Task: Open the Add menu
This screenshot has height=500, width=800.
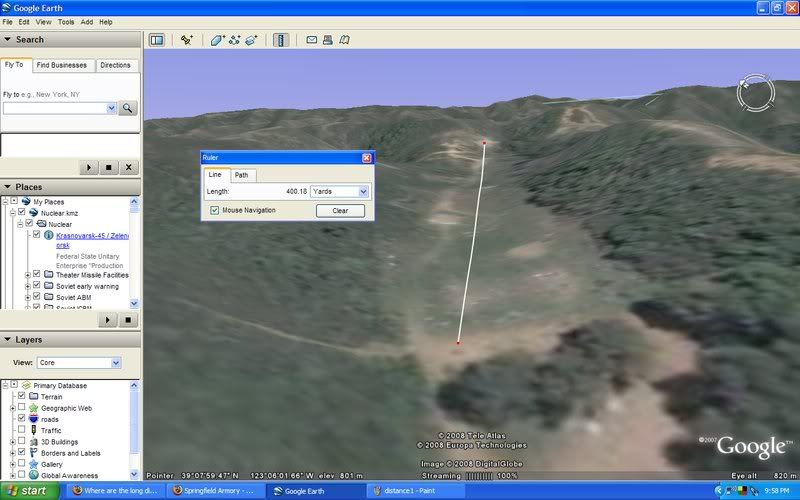Action: [x=87, y=22]
